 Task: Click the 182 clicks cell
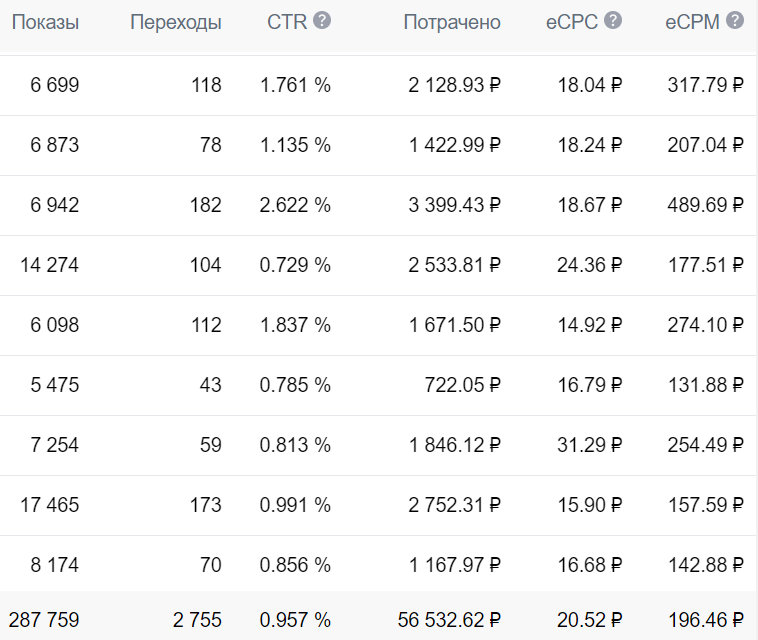coord(206,205)
